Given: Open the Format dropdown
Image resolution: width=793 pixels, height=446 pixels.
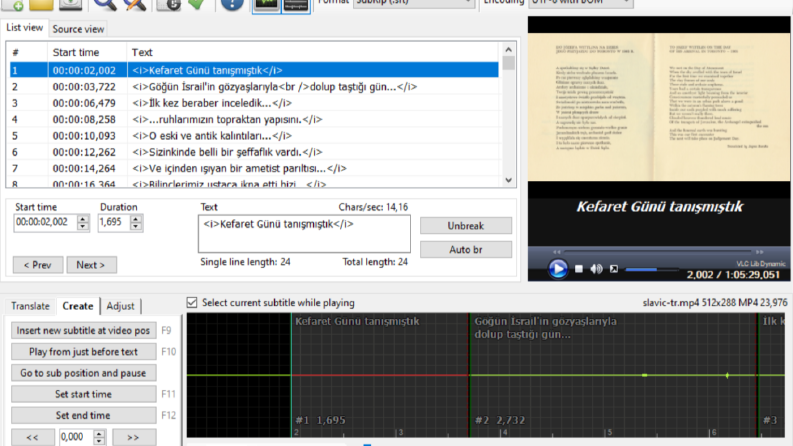Looking at the screenshot, I should pos(413,3).
